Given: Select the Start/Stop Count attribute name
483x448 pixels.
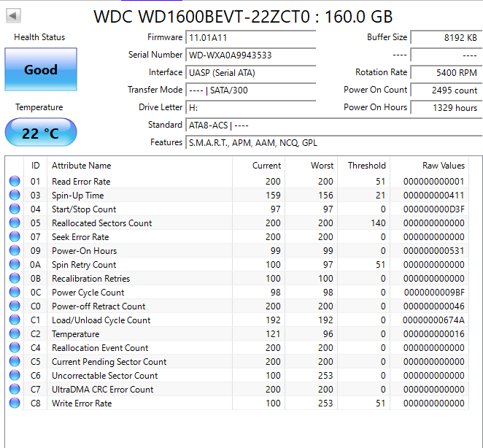Looking at the screenshot, I should coord(84,209).
